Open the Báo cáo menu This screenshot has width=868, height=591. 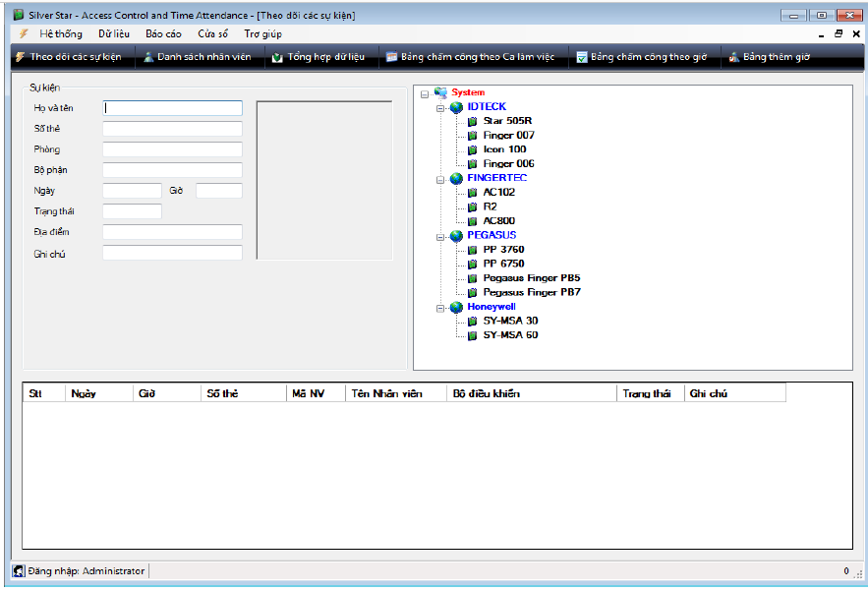(163, 33)
